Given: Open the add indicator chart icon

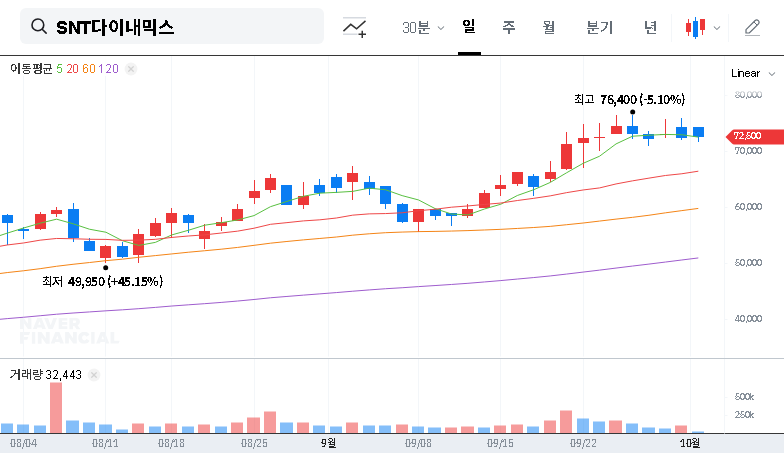Looking at the screenshot, I should 354,27.
